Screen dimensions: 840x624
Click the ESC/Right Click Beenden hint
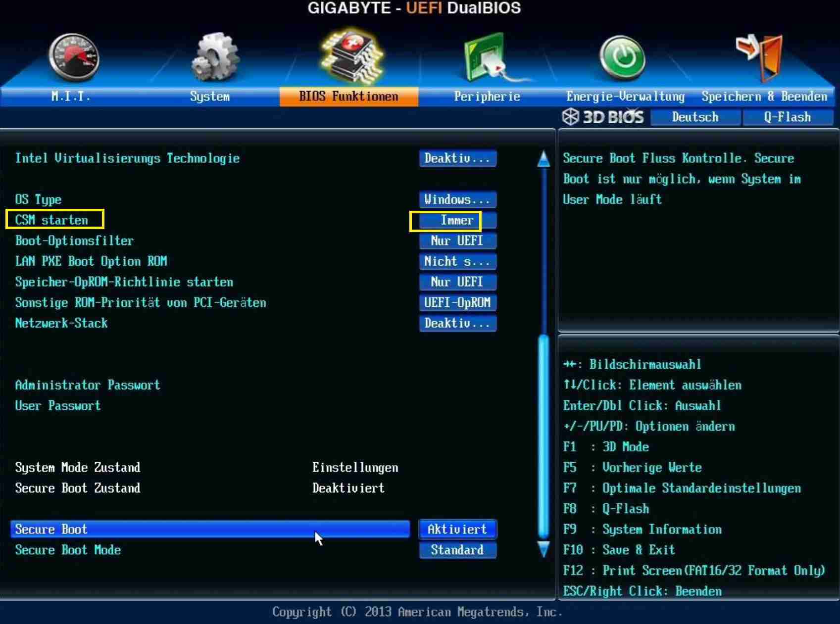click(642, 591)
